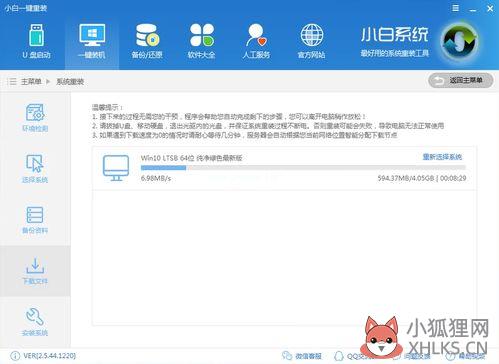499x364 pixels.
Task: Click the 594.37MB/4.05GB progress text
Action: [x=405, y=178]
